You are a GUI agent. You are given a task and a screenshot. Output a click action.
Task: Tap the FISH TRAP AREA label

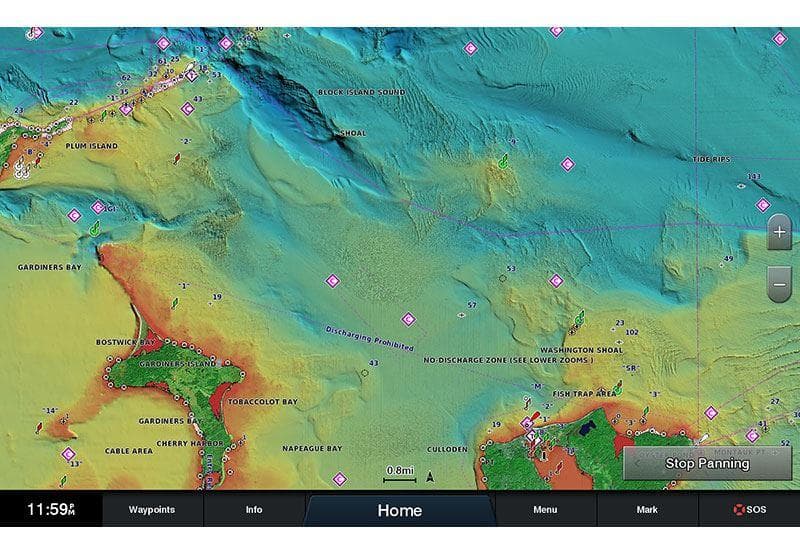(584, 394)
